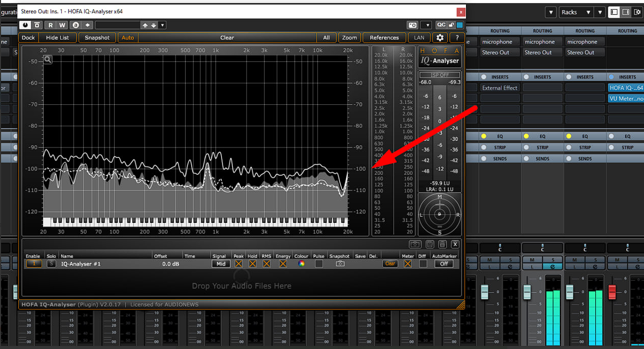Toggle the RMS checkbox
Screen dimensions: 644x349
pyautogui.click(x=267, y=263)
